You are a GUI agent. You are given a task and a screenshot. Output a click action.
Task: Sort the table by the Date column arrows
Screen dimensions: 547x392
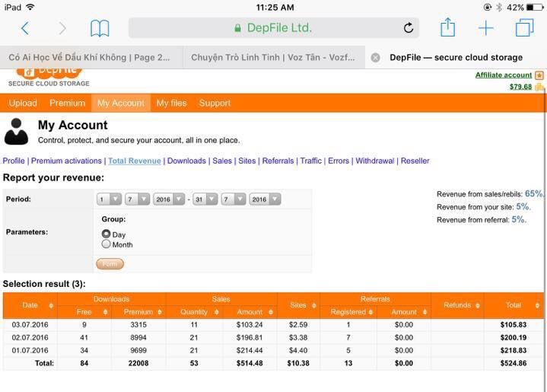[51, 305]
